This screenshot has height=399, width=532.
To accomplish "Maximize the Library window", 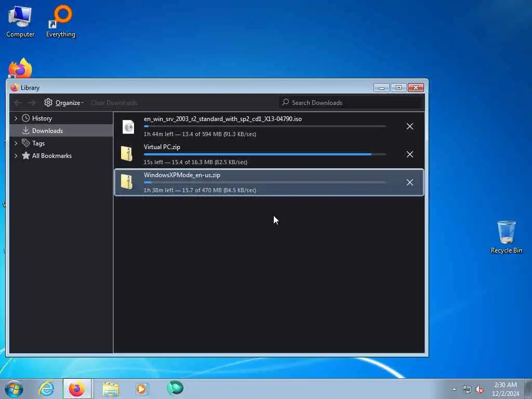I will pos(398,87).
